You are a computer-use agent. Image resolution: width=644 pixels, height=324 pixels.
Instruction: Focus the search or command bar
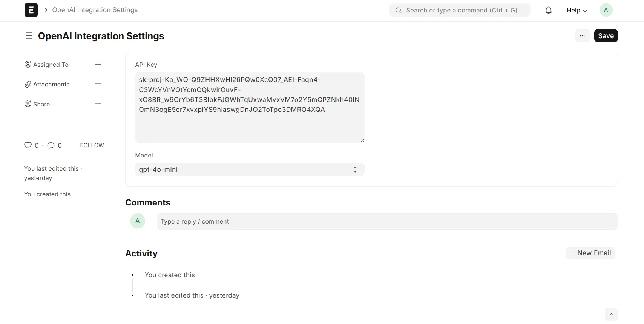pos(460,10)
